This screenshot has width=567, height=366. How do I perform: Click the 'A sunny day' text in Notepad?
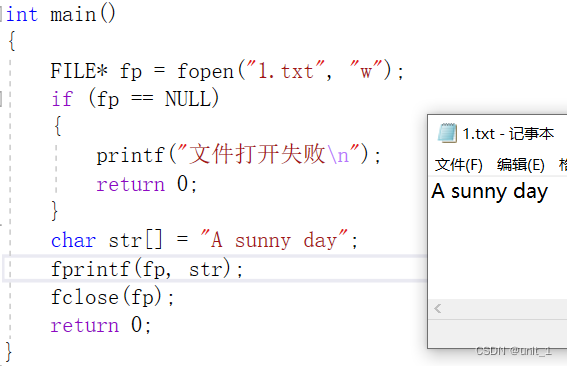click(x=490, y=191)
